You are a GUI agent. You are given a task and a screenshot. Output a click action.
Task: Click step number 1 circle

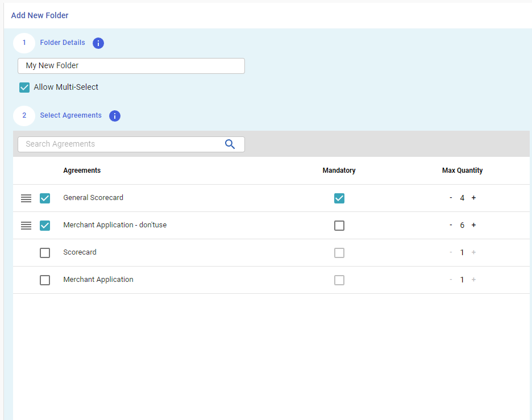pos(24,43)
